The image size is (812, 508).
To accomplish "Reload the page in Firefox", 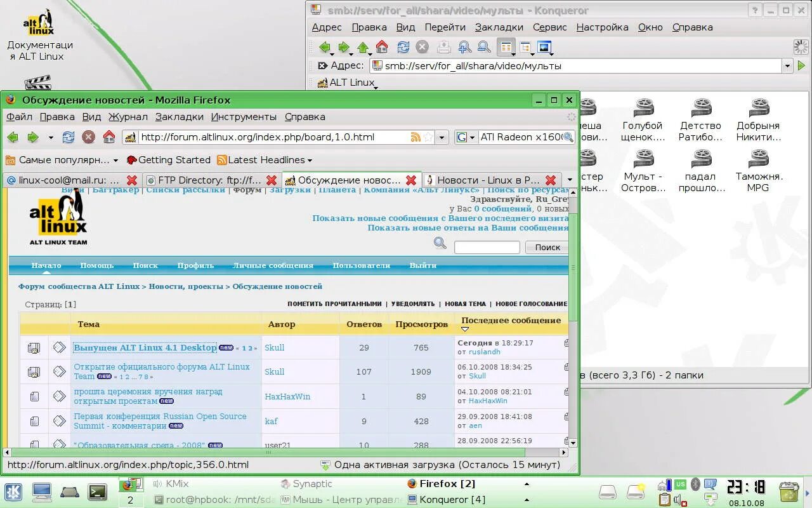I will [69, 137].
